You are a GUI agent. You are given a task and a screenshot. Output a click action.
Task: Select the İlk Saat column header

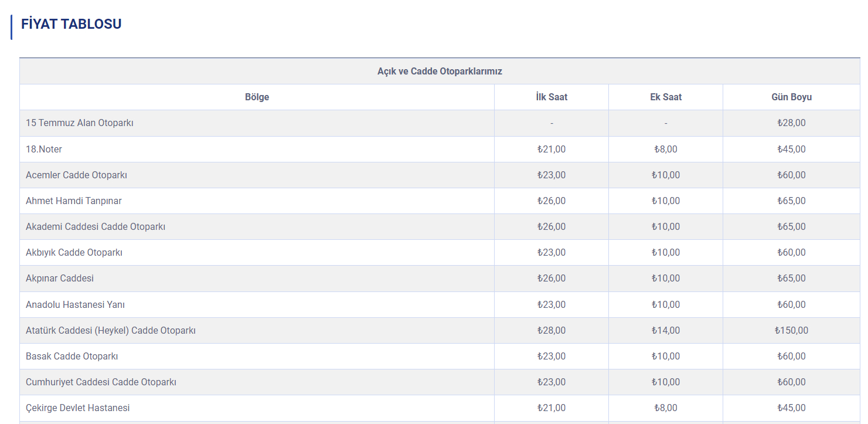[551, 97]
